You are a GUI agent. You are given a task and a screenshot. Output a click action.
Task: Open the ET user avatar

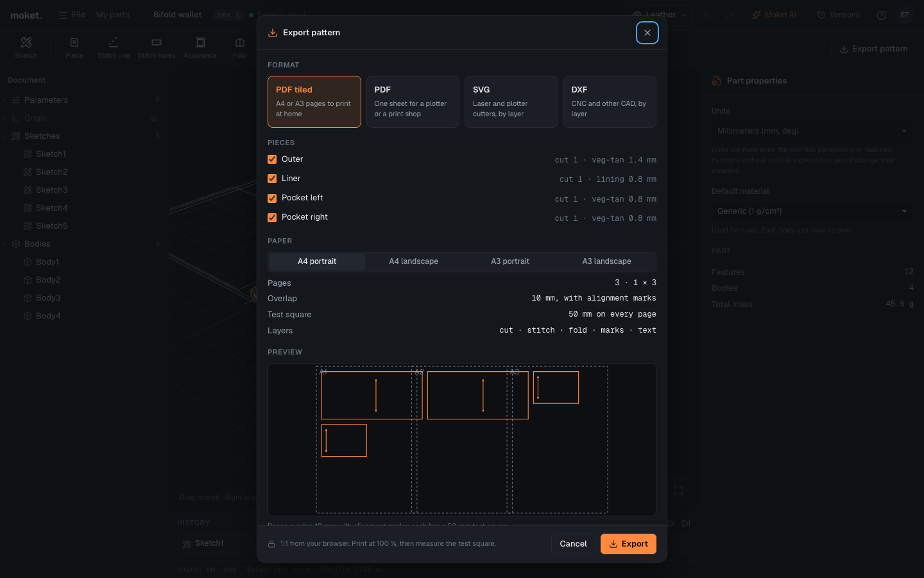point(905,15)
